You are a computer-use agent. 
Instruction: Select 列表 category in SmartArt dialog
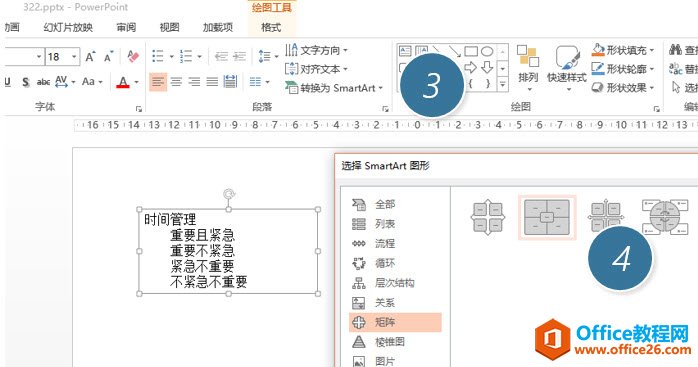[x=395, y=224]
